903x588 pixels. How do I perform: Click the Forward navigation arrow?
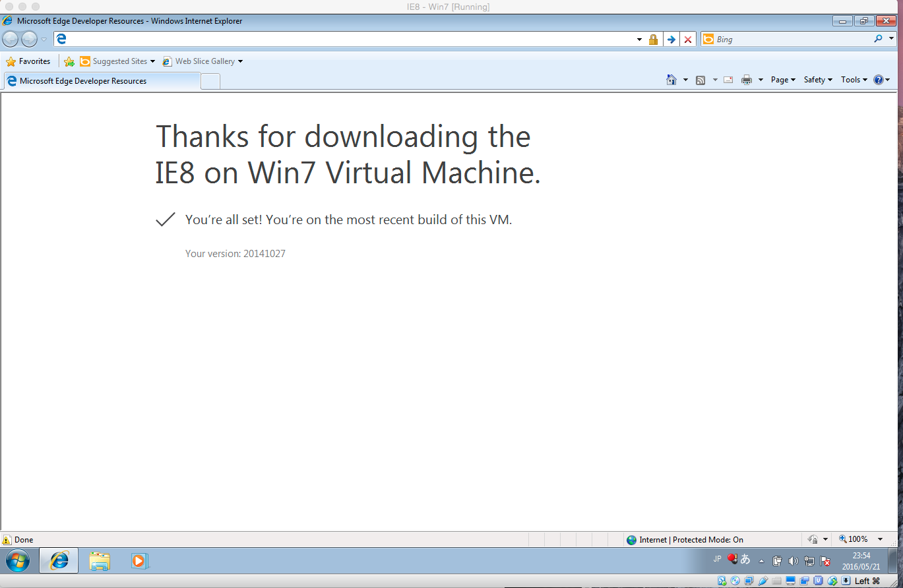pos(29,39)
